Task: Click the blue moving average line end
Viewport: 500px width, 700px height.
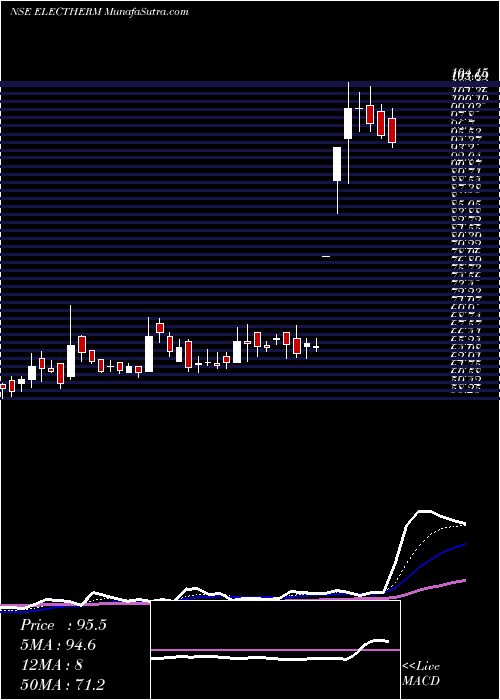Action: tap(464, 544)
